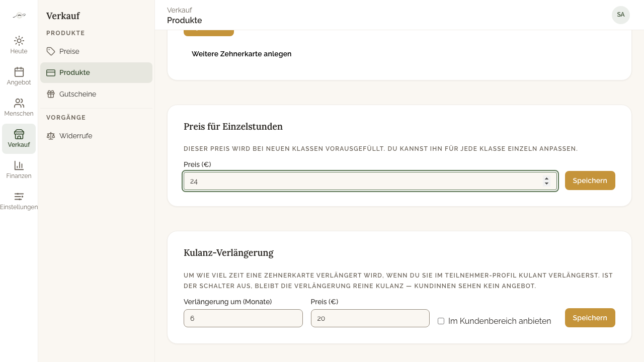Viewport: 644px width, 362px height.
Task: Focus the Kulanz Preis field showing 20
Action: point(370,318)
